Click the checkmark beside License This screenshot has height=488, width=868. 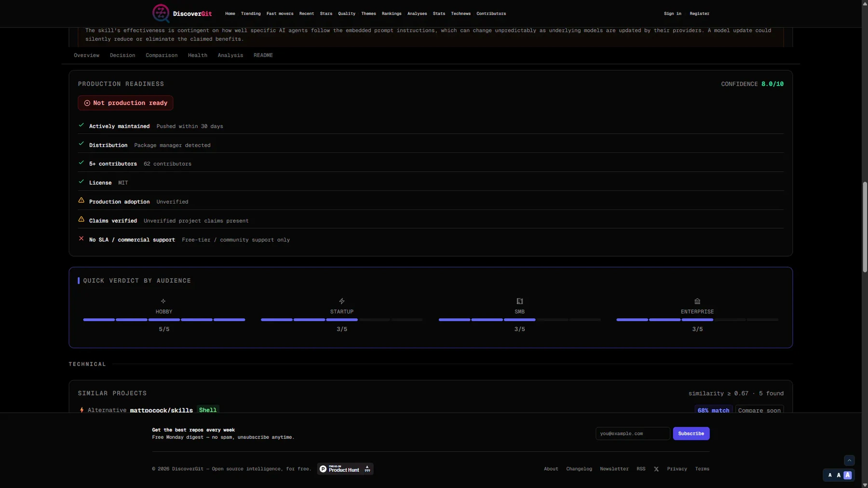point(81,182)
